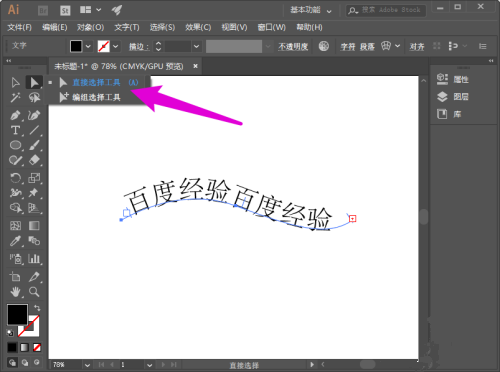Select the Ellipse tool
Image resolution: width=500 pixels, height=372 pixels.
pos(15,145)
